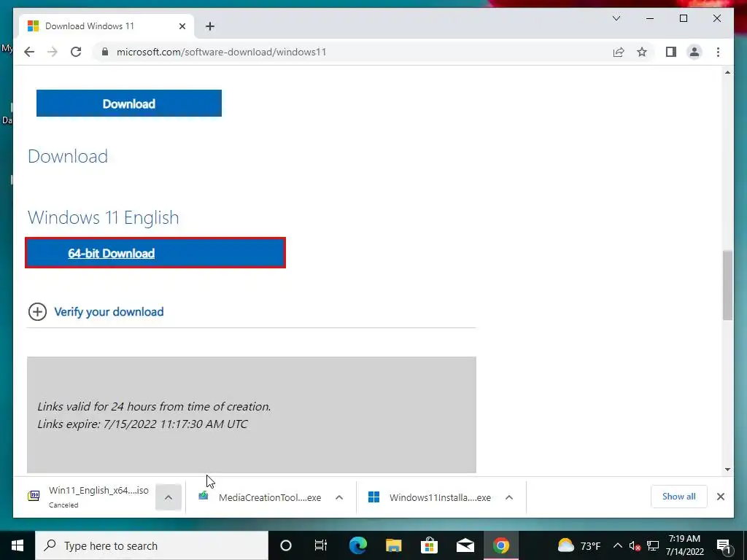
Task: Expand the Verify your download section
Action: [x=37, y=312]
